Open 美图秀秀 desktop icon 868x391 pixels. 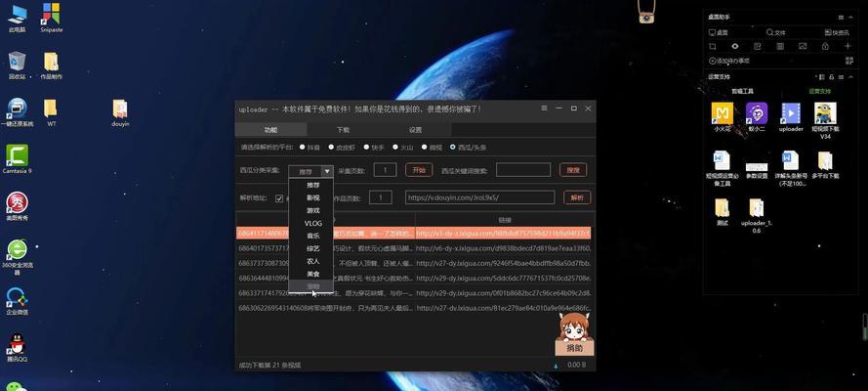tap(18, 206)
